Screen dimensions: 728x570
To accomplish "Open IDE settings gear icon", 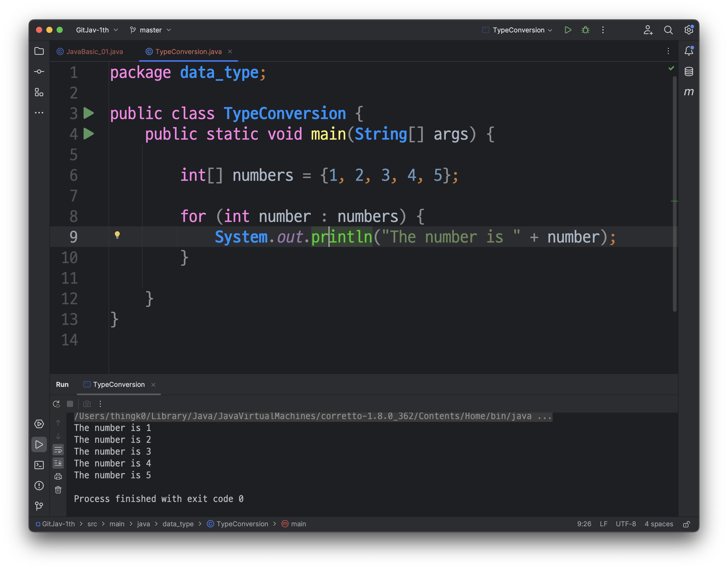I will tap(688, 30).
